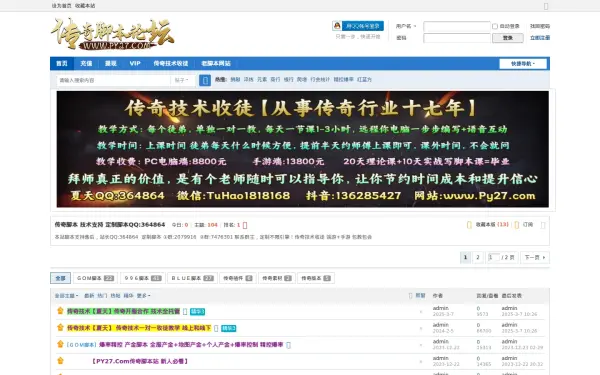Toggle the auto-login checkbox
The width and height of the screenshot is (600, 375).
coord(495,26)
